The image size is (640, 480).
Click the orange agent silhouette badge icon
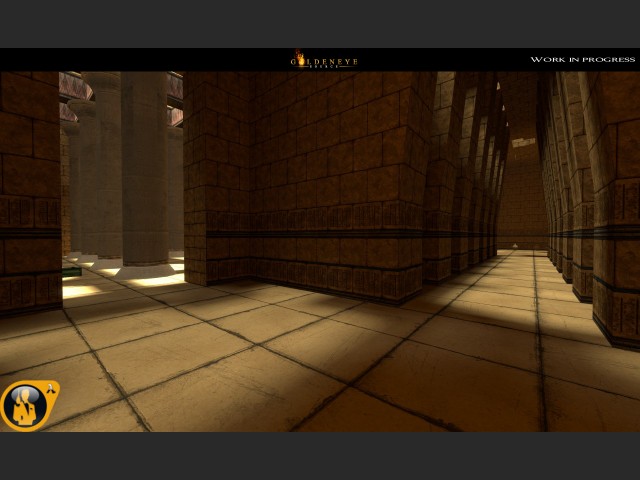(29, 406)
